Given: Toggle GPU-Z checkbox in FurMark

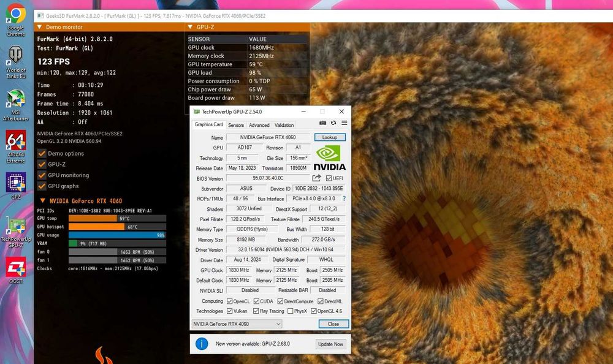Looking at the screenshot, I should 42,164.
